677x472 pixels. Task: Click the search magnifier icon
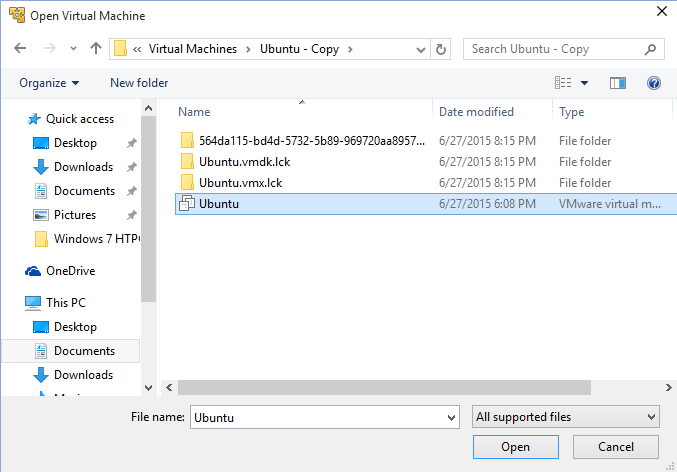[x=650, y=49]
